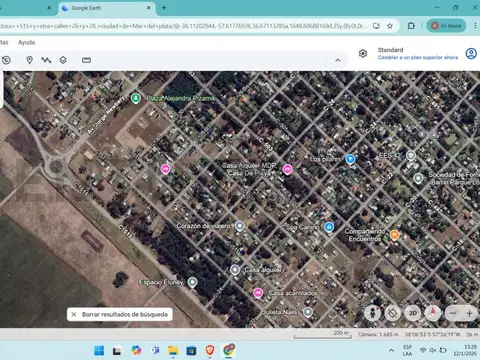Click the 'Av. Jorge Newbery' street label
This screenshot has height=360, width=480.
(106, 115)
